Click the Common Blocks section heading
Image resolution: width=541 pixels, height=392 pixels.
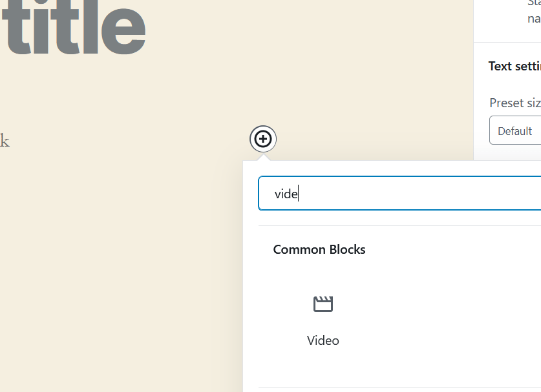coord(319,249)
